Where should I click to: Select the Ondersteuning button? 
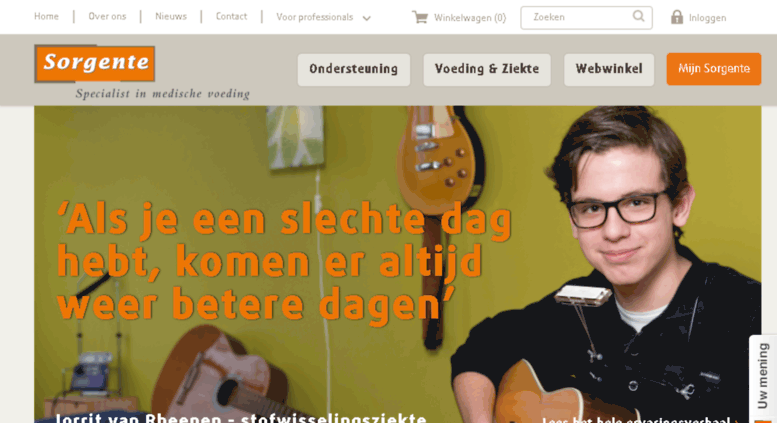(x=354, y=69)
